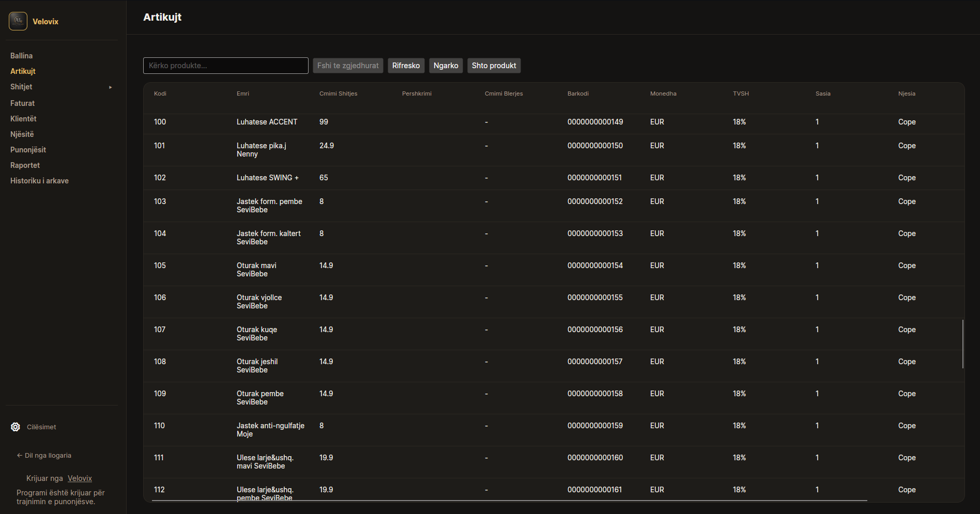The image size is (980, 514).
Task: Select Artikujt in the sidebar
Action: click(x=23, y=71)
